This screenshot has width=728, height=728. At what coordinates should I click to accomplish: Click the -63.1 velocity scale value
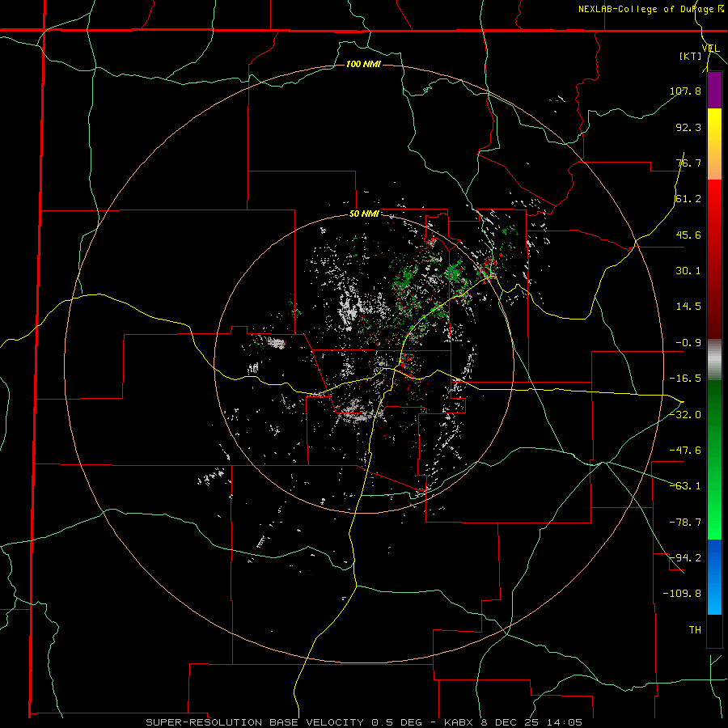coord(685,486)
